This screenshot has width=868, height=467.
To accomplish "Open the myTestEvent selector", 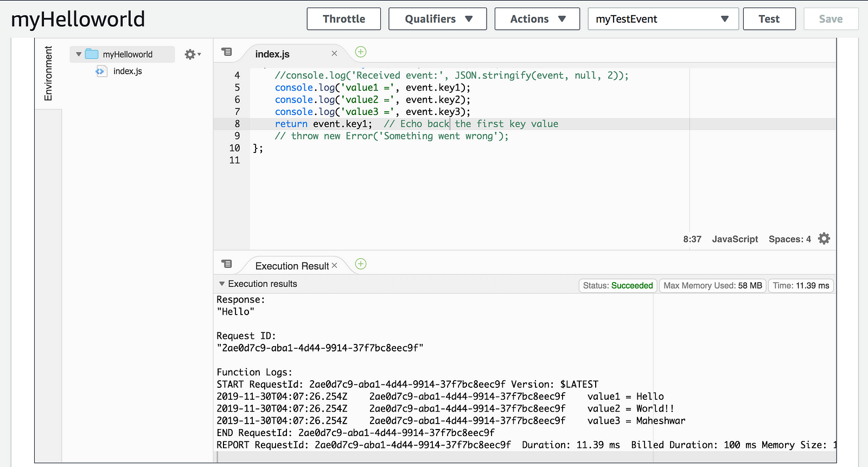I will pos(663,19).
